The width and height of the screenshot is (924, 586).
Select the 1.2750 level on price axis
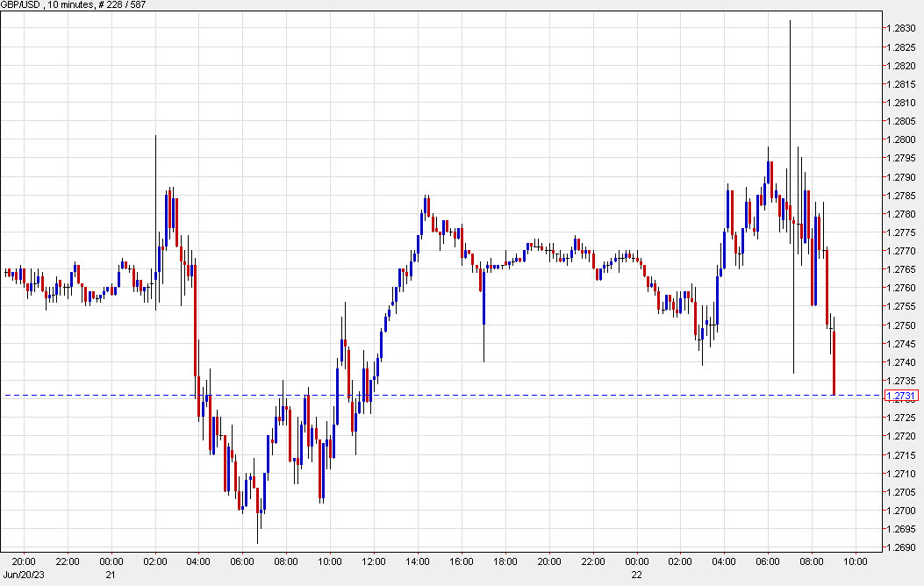(x=901, y=325)
